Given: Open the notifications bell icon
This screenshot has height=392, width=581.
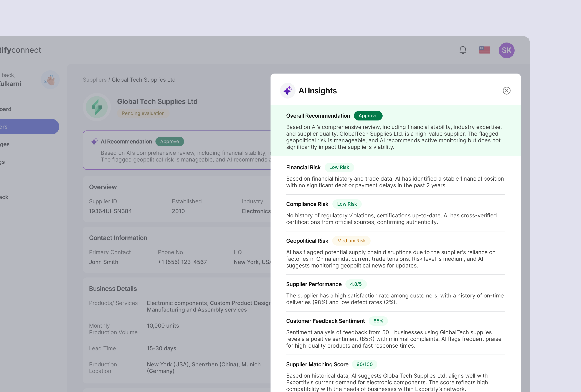Looking at the screenshot, I should click(463, 50).
